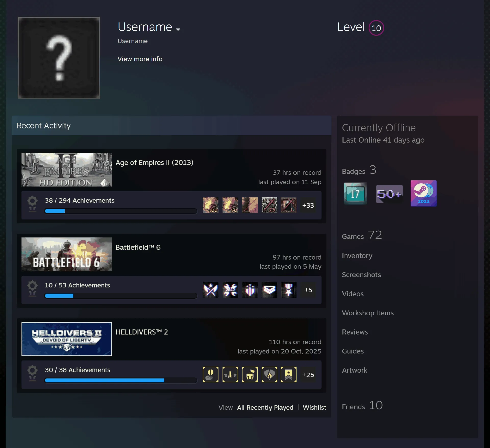The image size is (490, 448).
Task: Show +33 more Age of Empires achievements
Action: (x=308, y=205)
